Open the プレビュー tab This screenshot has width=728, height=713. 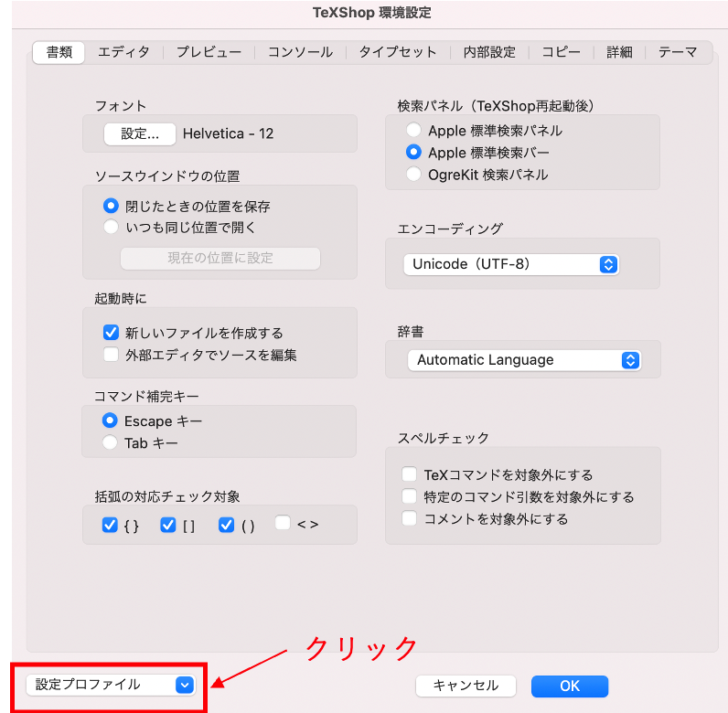click(209, 52)
